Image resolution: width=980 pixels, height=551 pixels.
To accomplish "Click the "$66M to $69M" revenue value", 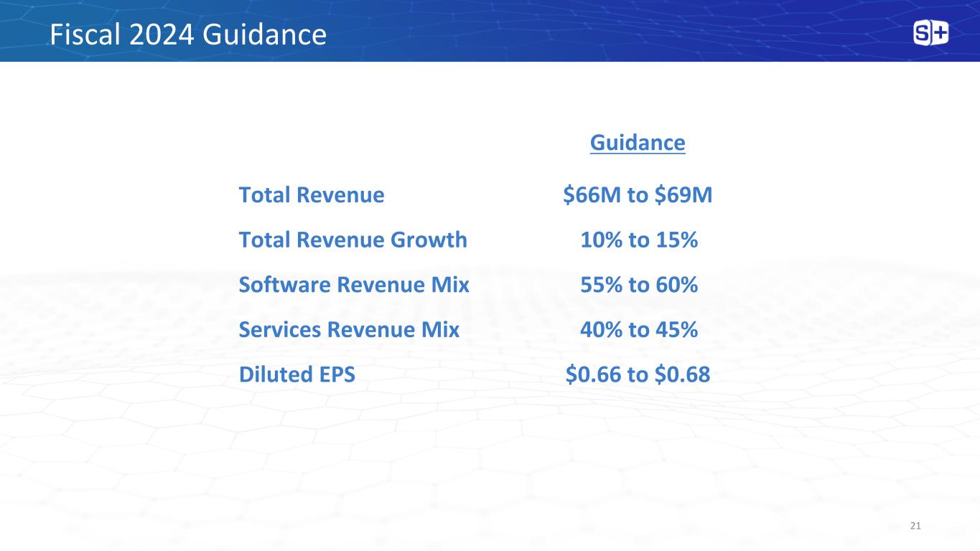I will [x=638, y=195].
